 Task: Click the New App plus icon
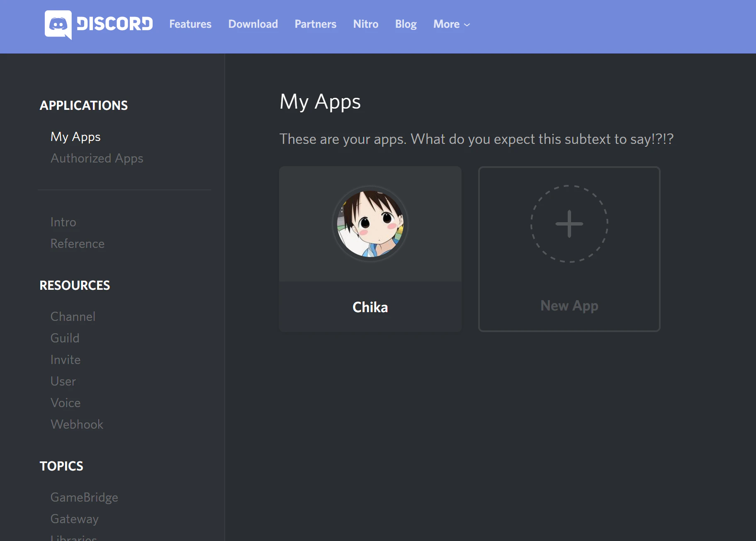pos(569,223)
